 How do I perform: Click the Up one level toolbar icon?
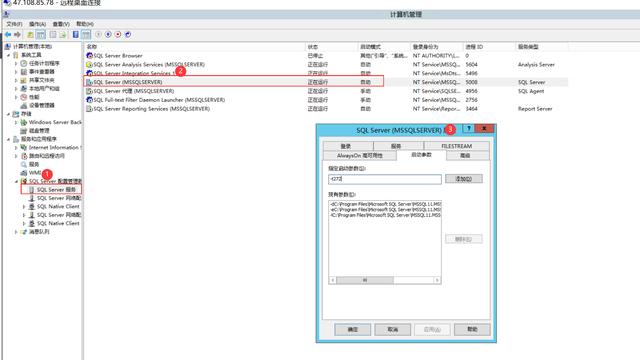pyautogui.click(x=30, y=35)
